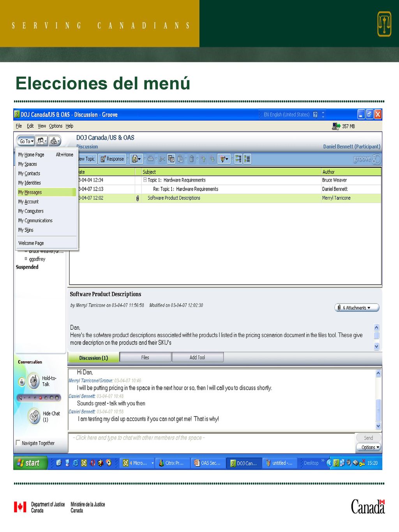The width and height of the screenshot is (399, 532).
Task: Select Welcome Page menu entry
Action: [x=46, y=243]
